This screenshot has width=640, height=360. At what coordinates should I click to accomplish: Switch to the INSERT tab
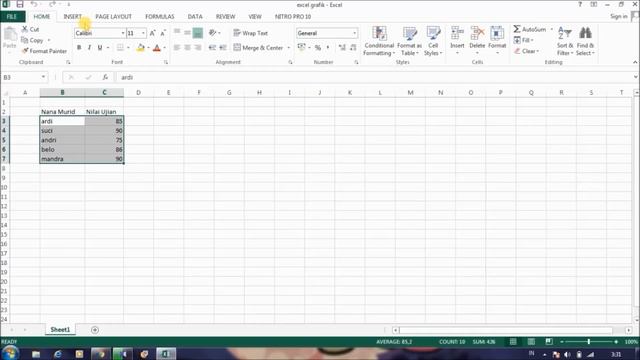tap(72, 16)
